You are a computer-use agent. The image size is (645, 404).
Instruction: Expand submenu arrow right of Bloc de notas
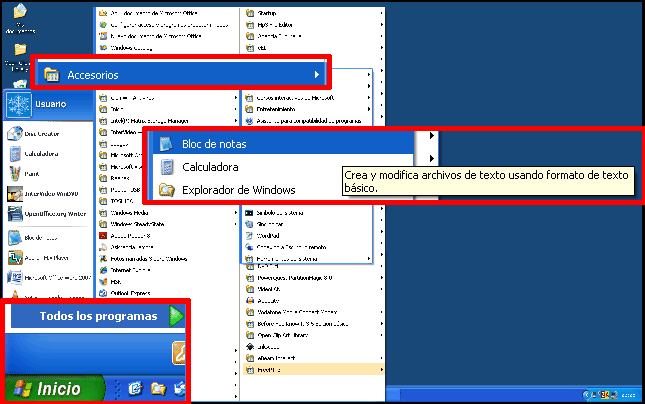431,136
